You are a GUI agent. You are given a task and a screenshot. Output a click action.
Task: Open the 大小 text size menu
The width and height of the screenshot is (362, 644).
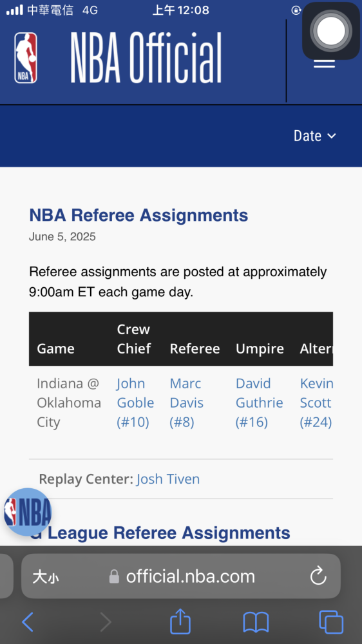click(46, 577)
